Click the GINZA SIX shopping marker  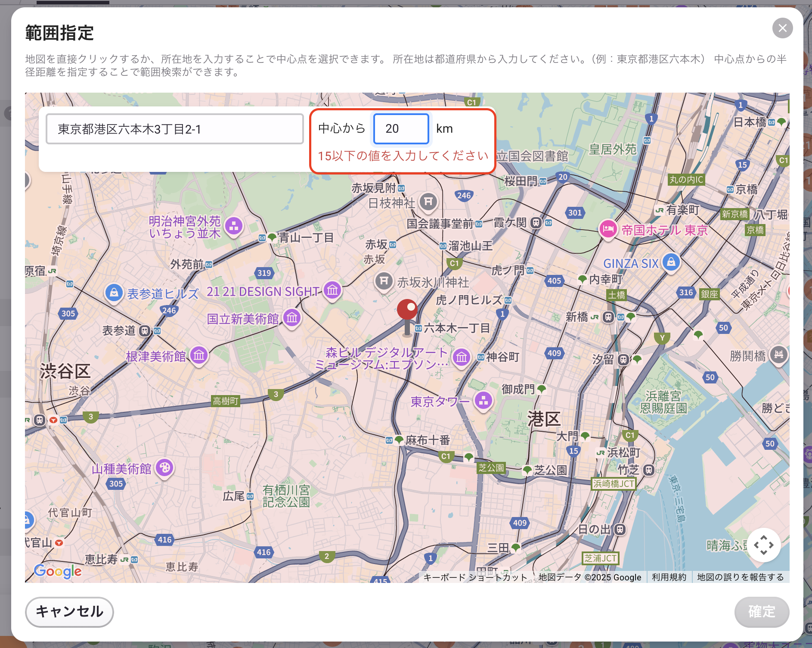coord(671,262)
